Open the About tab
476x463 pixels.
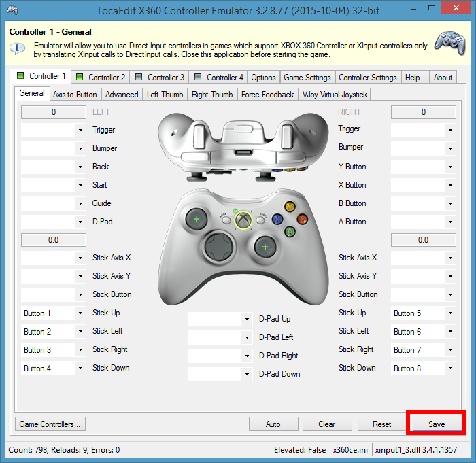(443, 77)
